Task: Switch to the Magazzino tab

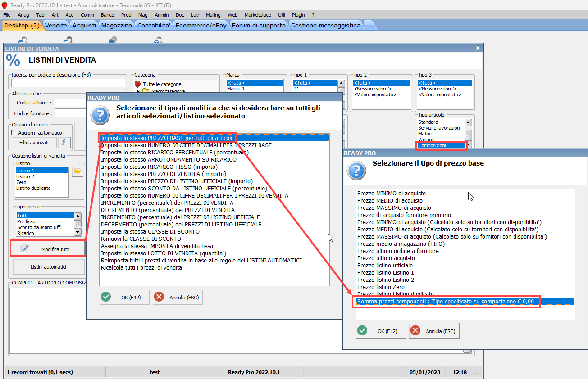Action: [x=117, y=25]
